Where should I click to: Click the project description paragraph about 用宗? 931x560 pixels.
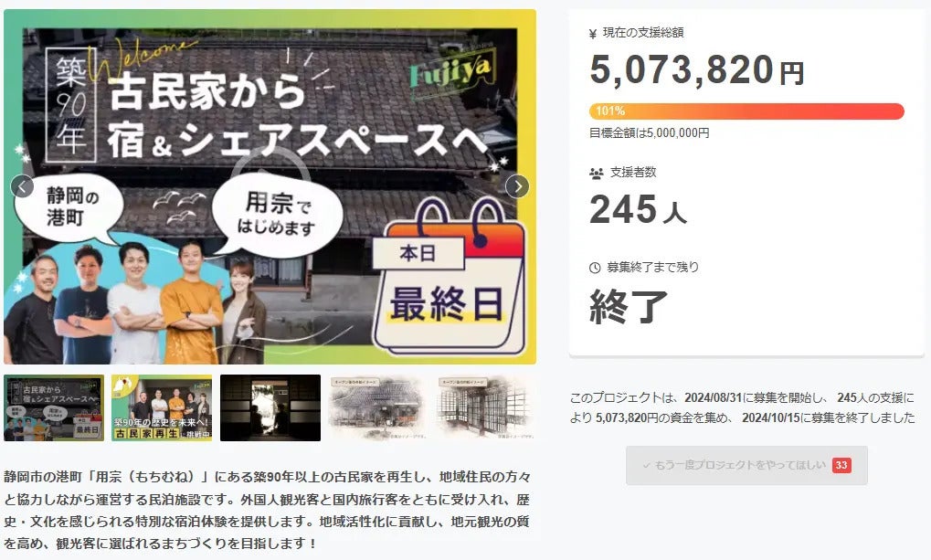267,510
